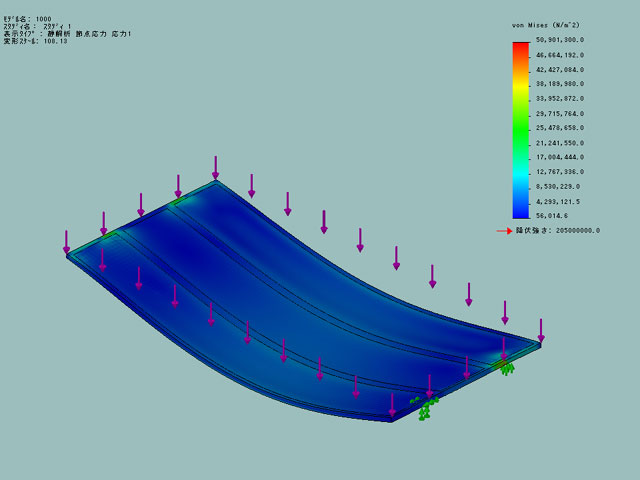Image resolution: width=640 pixels, height=480 pixels.
Task: Click the maximum legend value 50,901,300.0
Action: (x=560, y=41)
